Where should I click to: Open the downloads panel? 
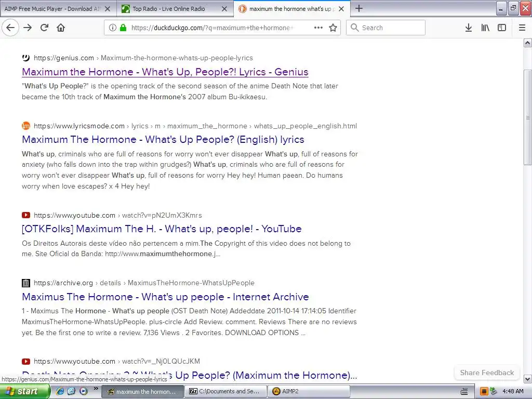click(469, 28)
